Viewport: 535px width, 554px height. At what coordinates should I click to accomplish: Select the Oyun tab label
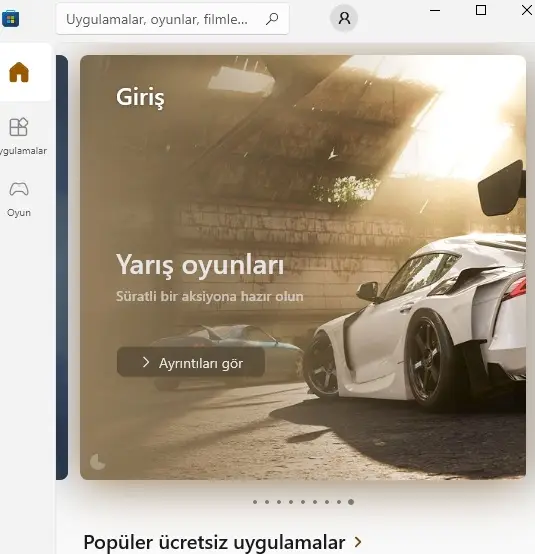(x=19, y=213)
